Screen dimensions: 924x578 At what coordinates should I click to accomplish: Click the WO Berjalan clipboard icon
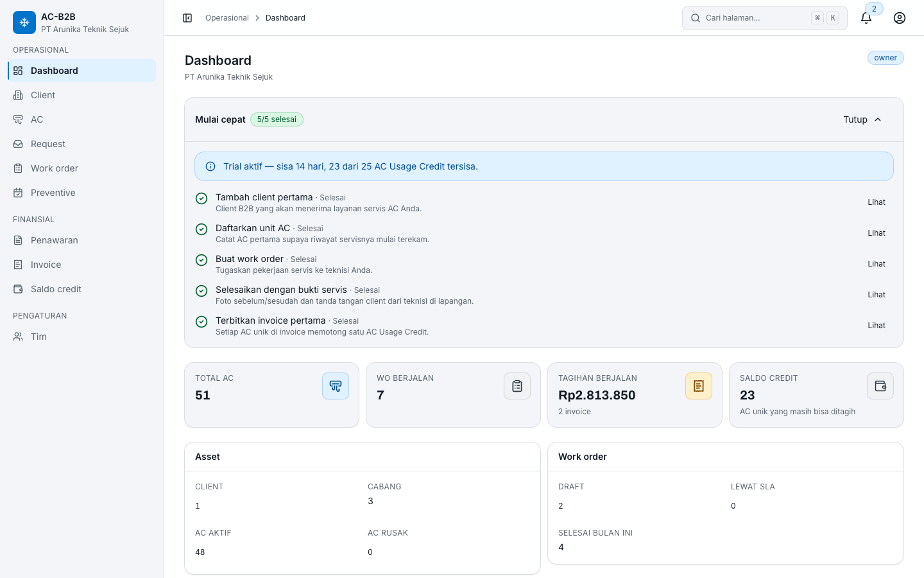[517, 386]
